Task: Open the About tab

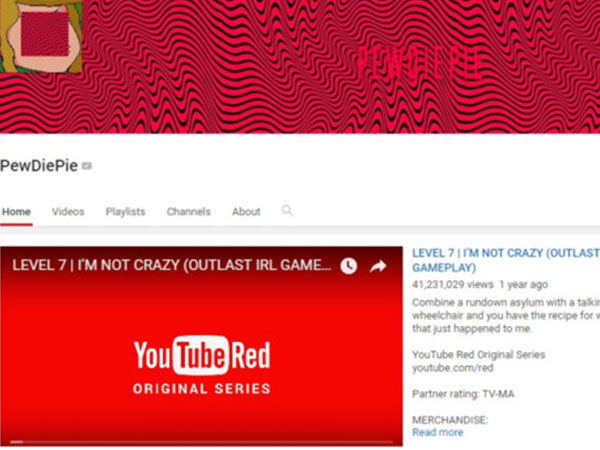Action: [x=246, y=212]
